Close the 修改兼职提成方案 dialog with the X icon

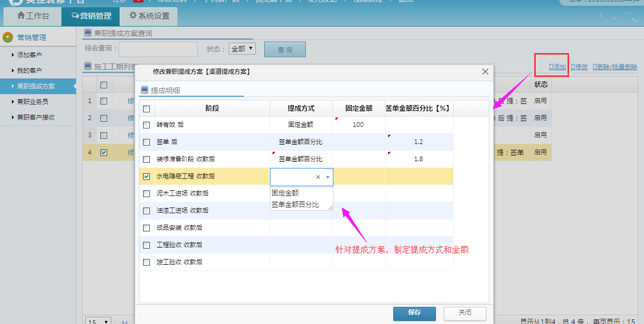coord(485,72)
